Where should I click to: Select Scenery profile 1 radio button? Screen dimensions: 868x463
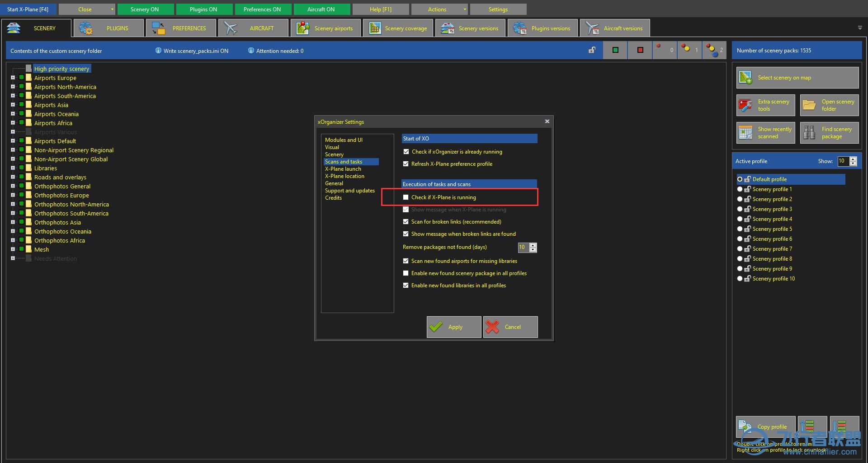(740, 189)
